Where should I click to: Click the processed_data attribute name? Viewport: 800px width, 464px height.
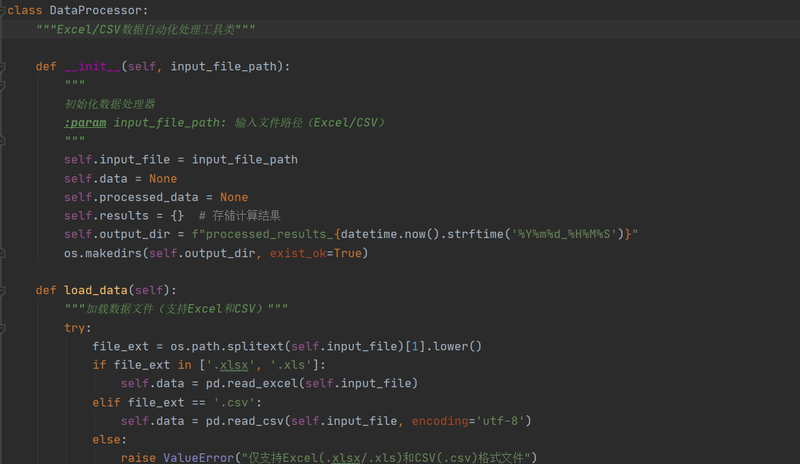pyautogui.click(x=148, y=197)
